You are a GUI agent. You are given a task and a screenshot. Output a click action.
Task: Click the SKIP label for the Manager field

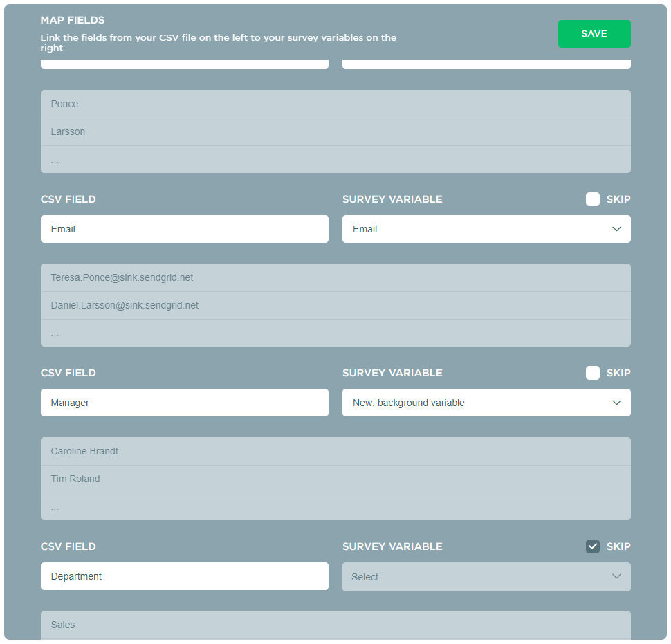(618, 373)
